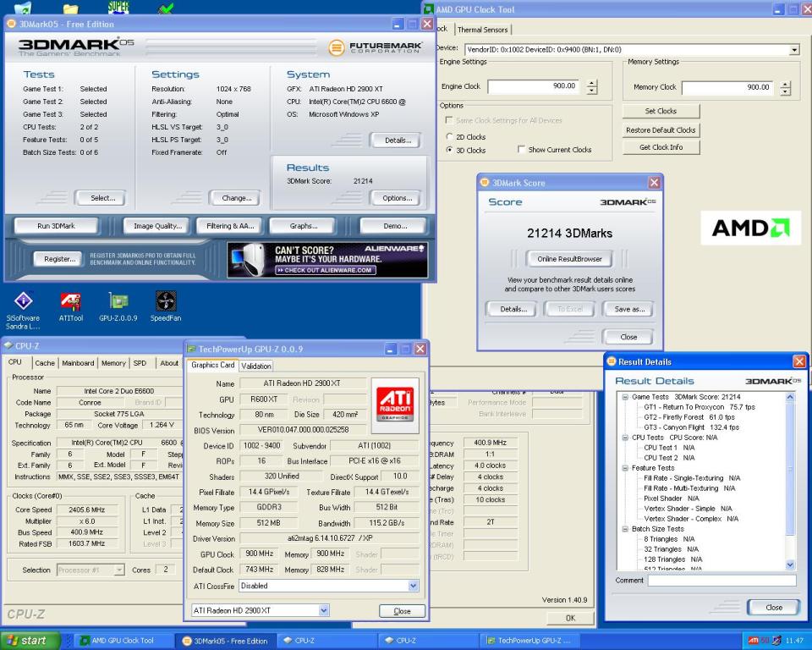Open the ATI CrossFire dropdown in GPU-Z
The image size is (812, 650).
pyautogui.click(x=414, y=586)
